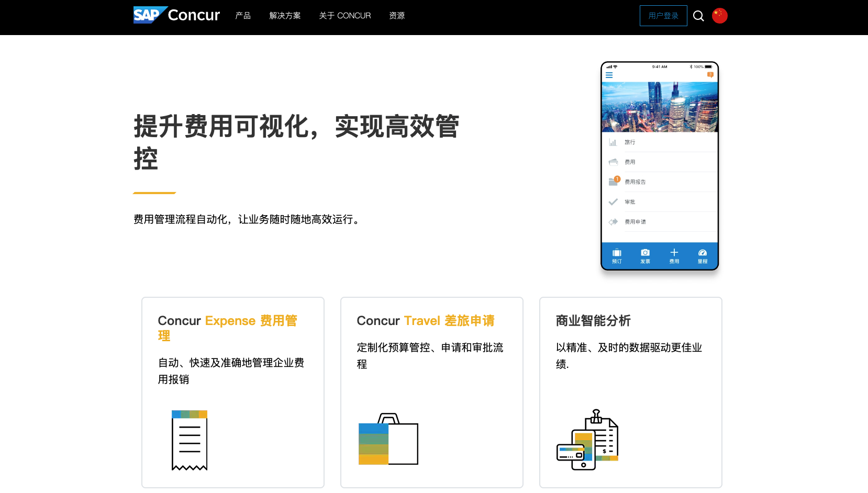
Task: Open the search magnifier icon
Action: 698,16
